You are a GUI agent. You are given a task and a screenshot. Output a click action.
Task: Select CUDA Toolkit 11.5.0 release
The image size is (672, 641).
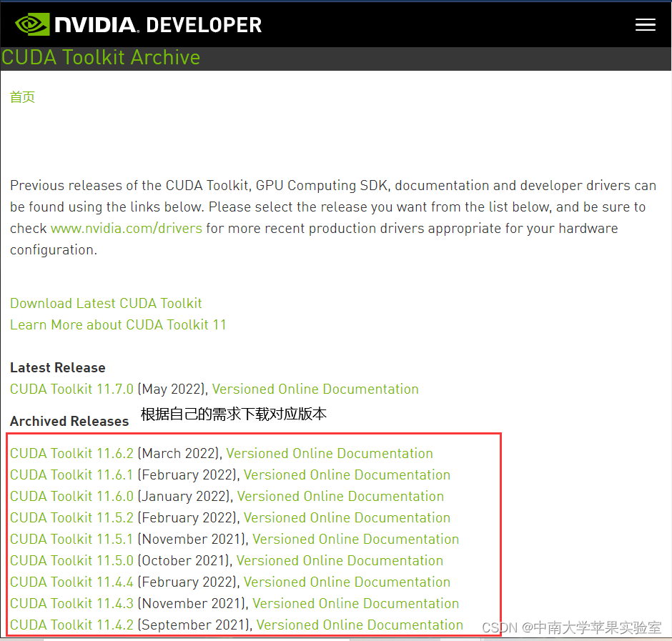[71, 560]
